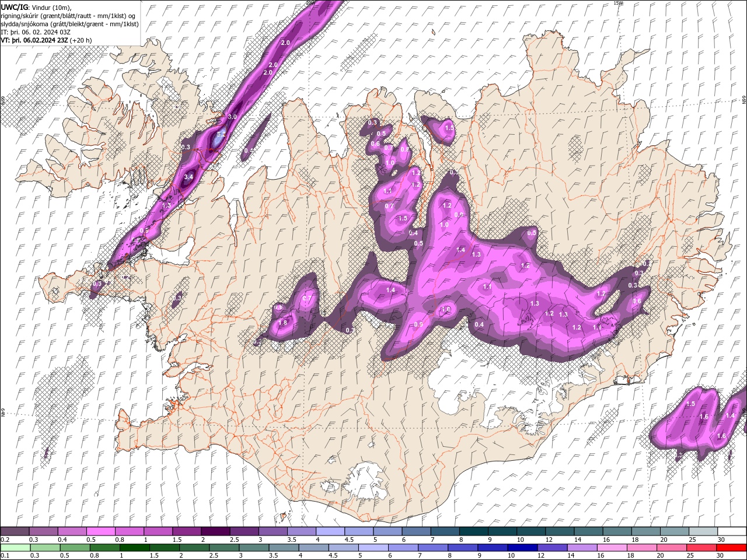
Task: Click the lavender 14–16 swatch in lower legend
Action: [581, 547]
